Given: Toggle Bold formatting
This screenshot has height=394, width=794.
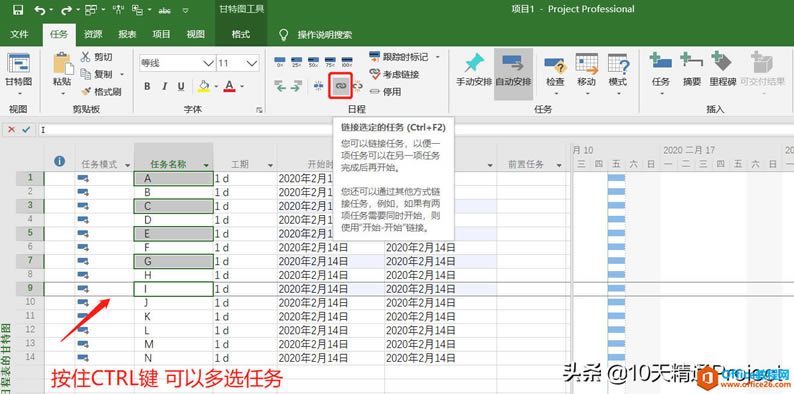Looking at the screenshot, I should coord(147,87).
